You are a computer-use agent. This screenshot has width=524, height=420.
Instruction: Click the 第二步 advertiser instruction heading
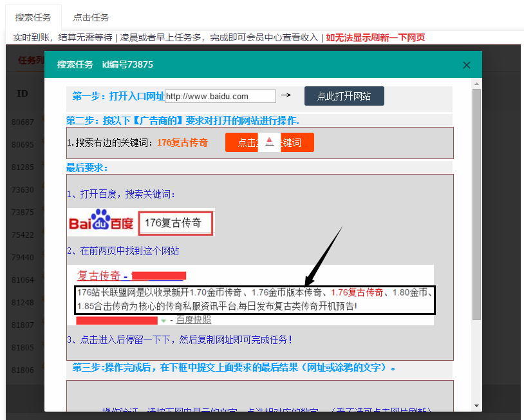coord(182,120)
